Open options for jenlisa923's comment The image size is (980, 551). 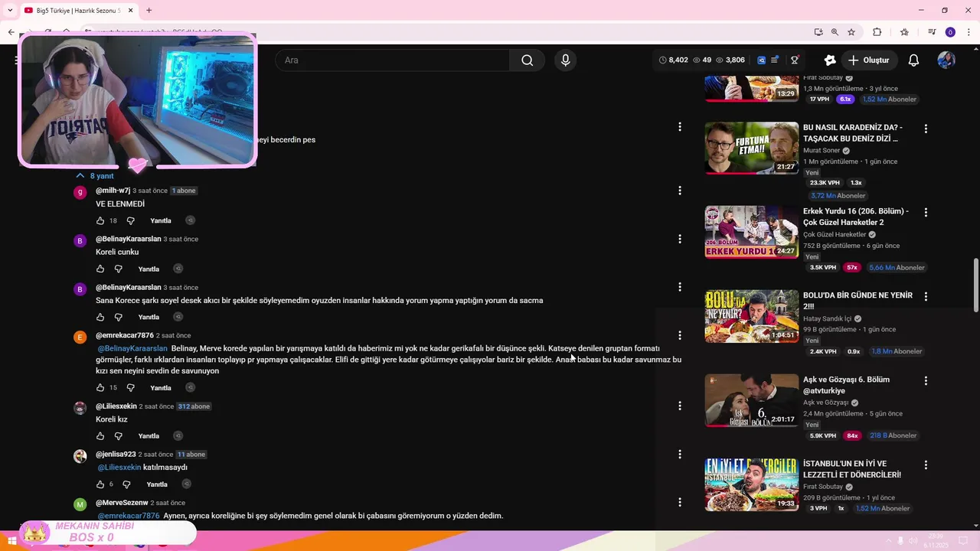pyautogui.click(x=679, y=454)
